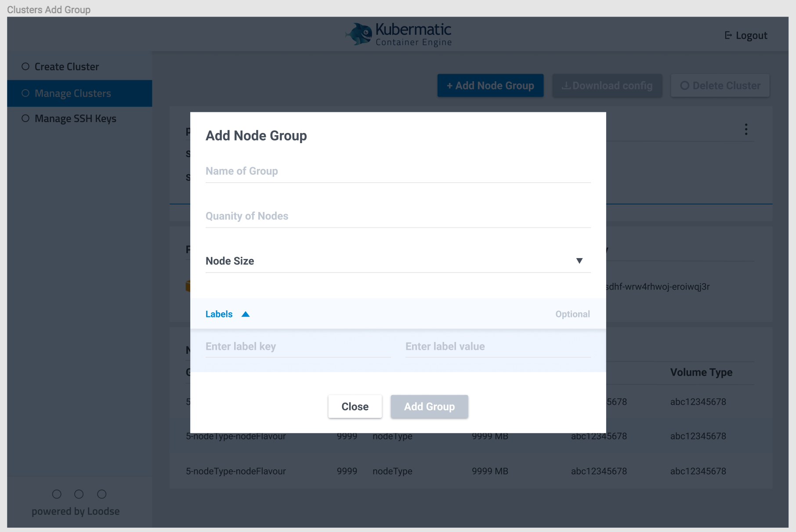796x532 pixels.
Task: Click the first footer circle icon
Action: pos(57,494)
